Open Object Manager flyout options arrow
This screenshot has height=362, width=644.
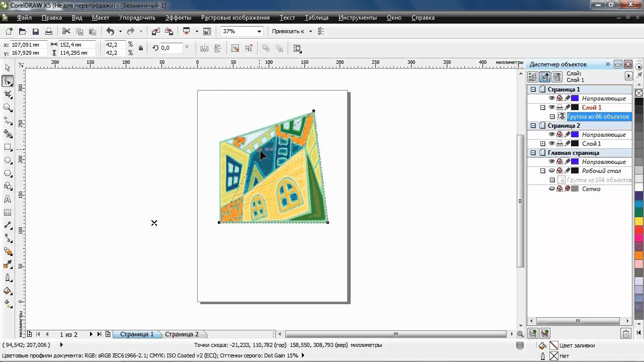[629, 76]
